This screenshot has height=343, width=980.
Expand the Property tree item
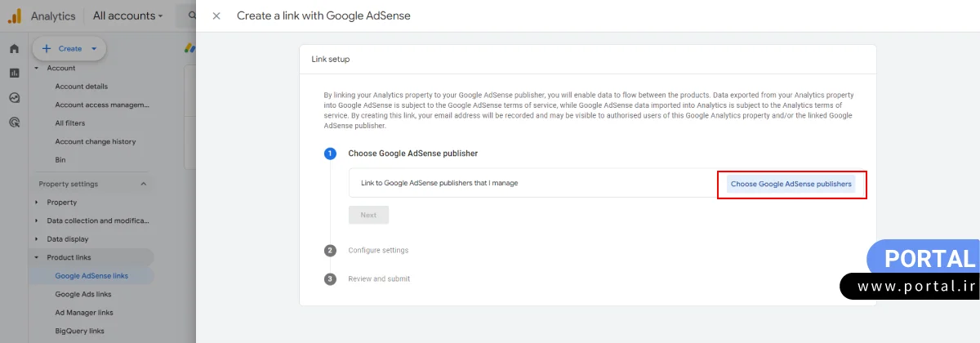point(36,203)
